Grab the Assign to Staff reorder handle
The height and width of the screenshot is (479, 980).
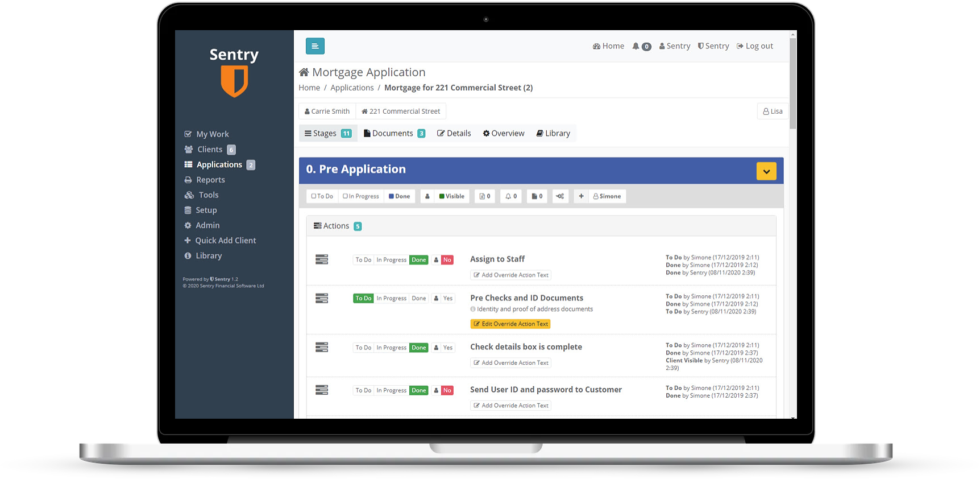pos(322,259)
